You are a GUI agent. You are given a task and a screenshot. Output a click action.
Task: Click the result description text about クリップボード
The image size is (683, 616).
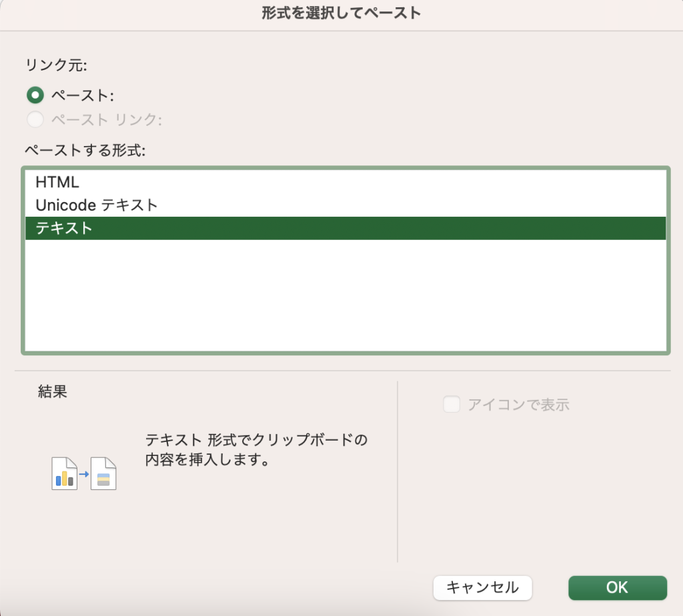[x=256, y=450]
